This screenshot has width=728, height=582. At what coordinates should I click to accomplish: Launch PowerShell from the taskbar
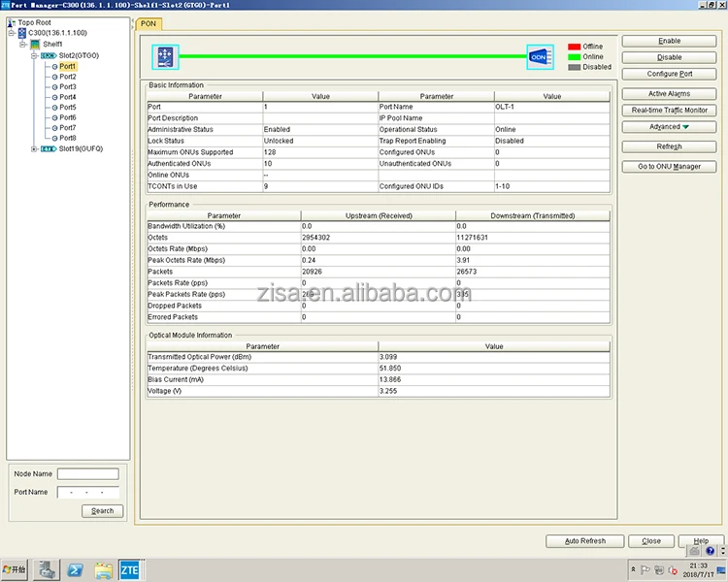[75, 569]
